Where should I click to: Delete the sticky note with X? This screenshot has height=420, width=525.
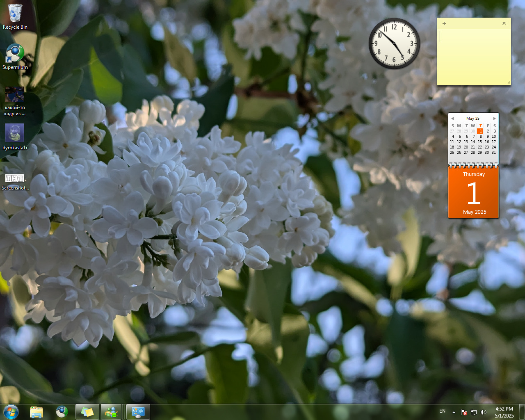[504, 23]
